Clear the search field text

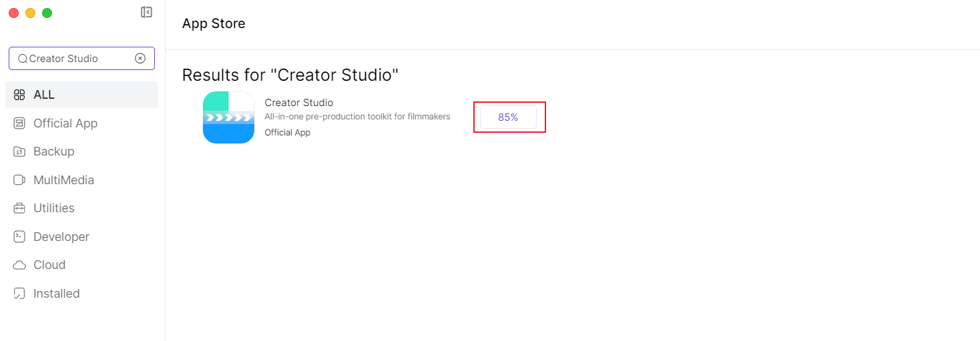point(140,58)
